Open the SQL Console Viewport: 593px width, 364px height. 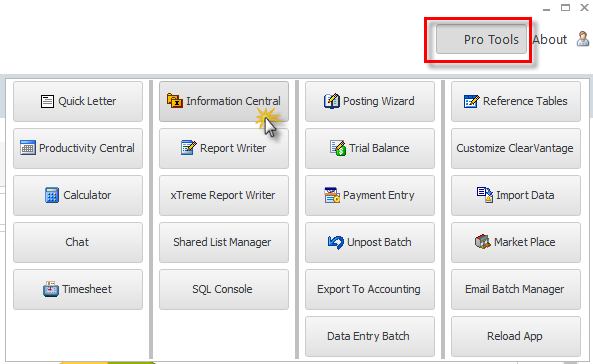tap(224, 289)
